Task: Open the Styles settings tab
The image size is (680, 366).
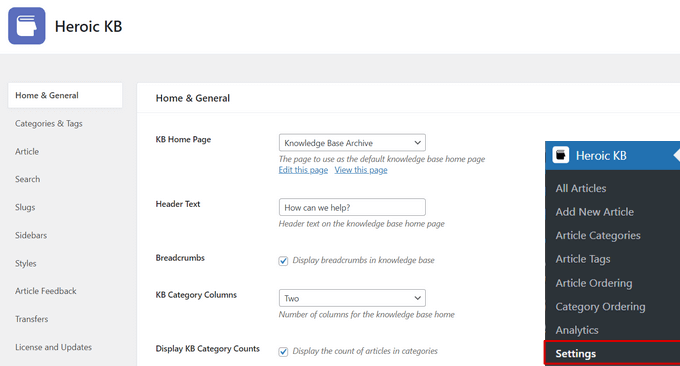Action: (26, 263)
